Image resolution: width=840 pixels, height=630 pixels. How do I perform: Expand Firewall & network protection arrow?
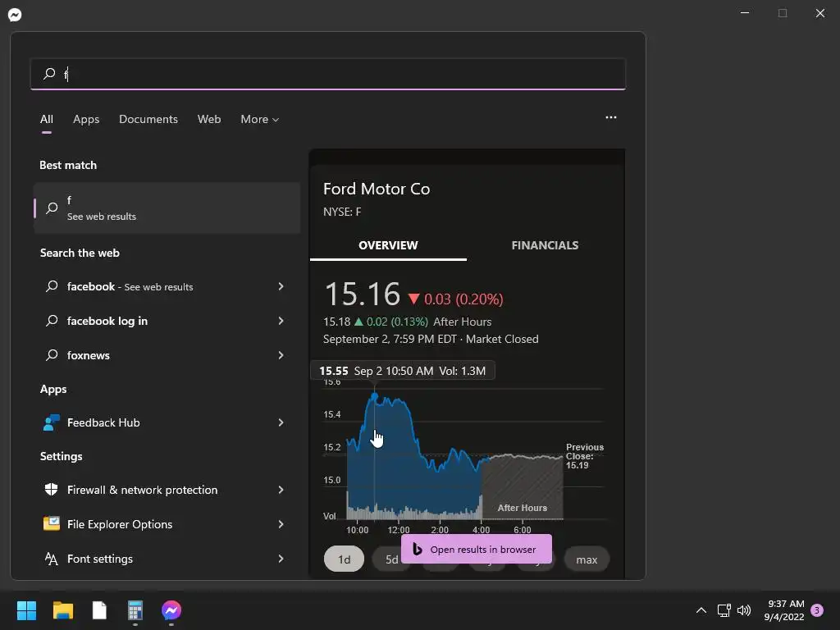coord(281,490)
